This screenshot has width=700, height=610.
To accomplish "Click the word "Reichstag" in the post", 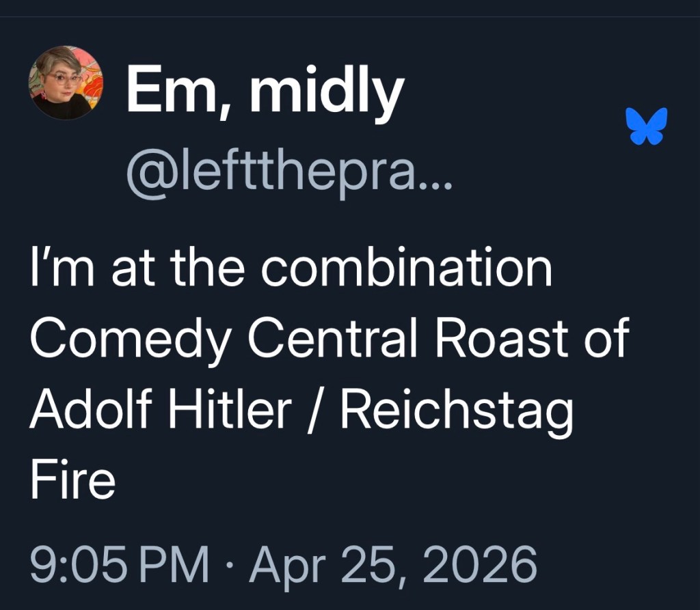I will [455, 410].
